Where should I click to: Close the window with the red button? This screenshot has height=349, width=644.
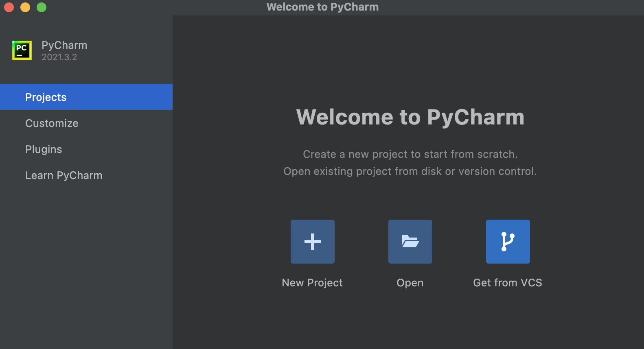pos(9,7)
